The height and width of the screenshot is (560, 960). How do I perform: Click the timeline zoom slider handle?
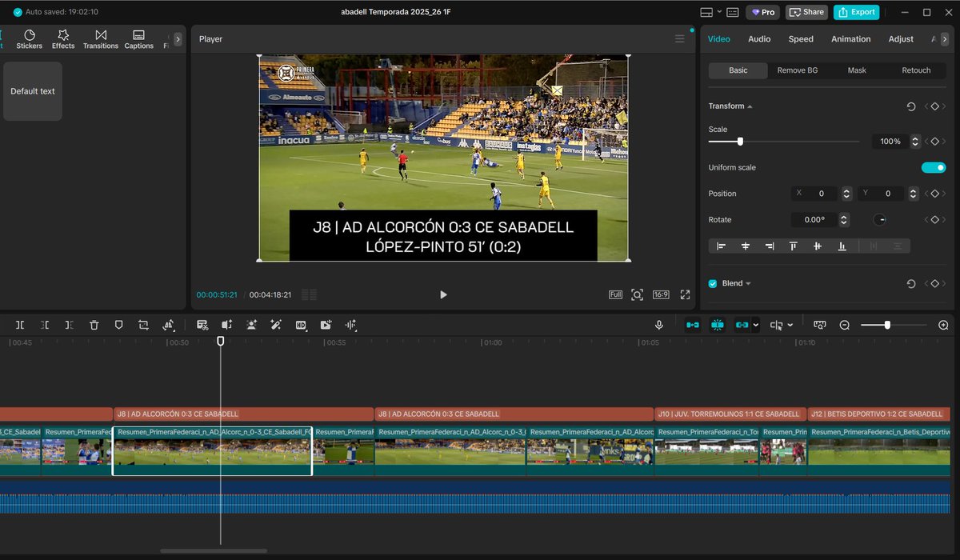click(x=887, y=325)
